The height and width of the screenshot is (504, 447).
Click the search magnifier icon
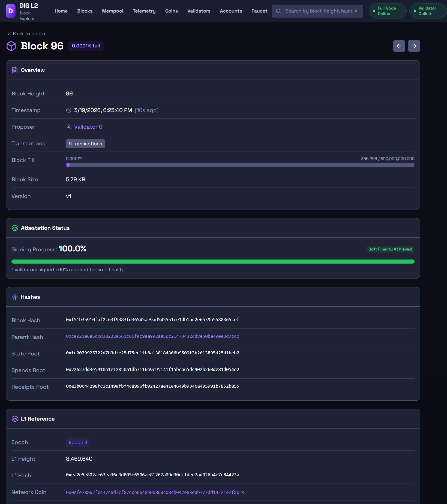click(278, 11)
